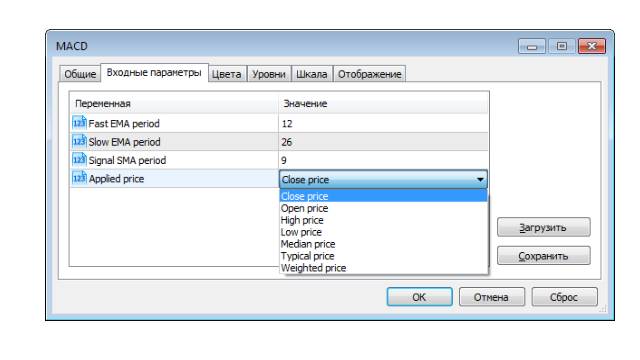
Task: Open the Общие tab
Action: click(80, 74)
